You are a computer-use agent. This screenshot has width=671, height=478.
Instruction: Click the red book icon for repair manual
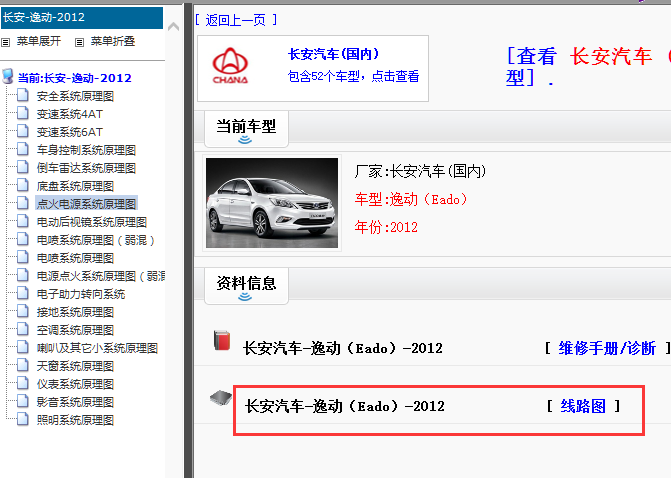pos(222,340)
